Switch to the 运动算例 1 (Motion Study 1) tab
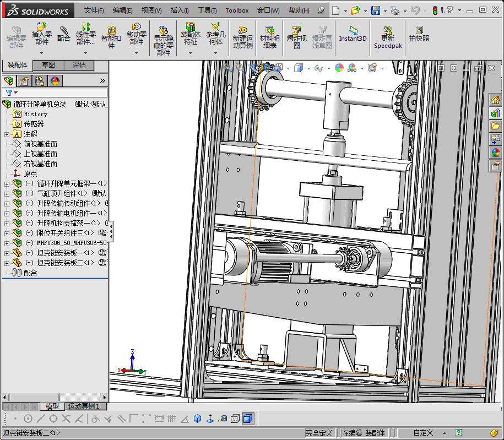Image resolution: width=504 pixels, height=440 pixels. [83, 406]
